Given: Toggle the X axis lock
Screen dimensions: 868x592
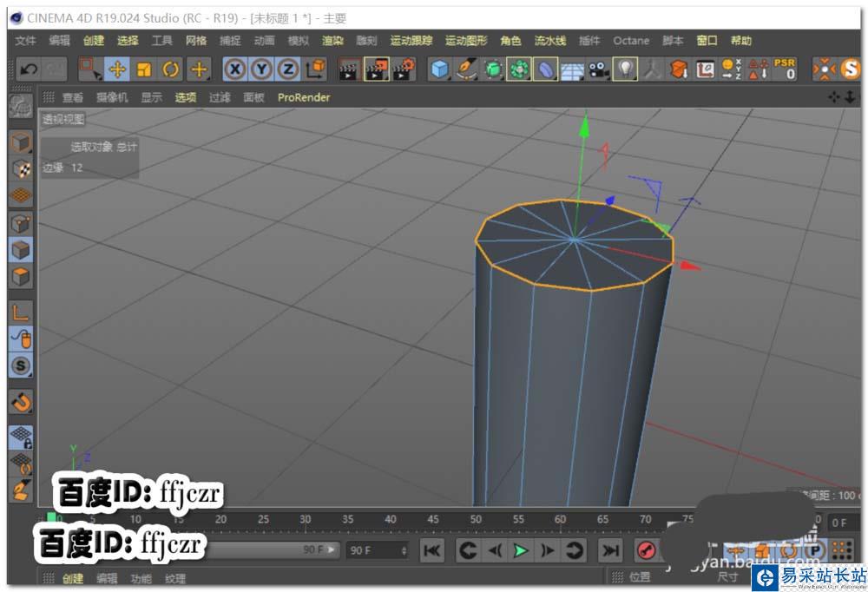Looking at the screenshot, I should coord(234,69).
